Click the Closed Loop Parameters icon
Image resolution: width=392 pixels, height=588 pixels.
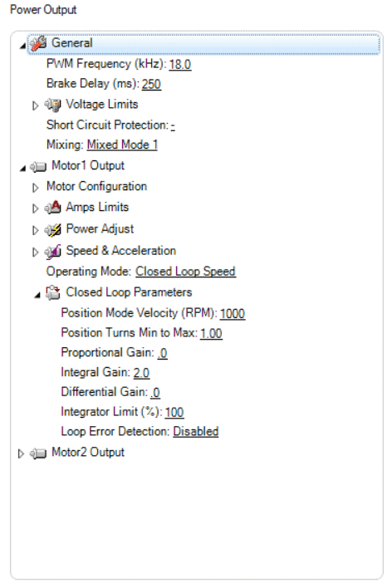coord(52,292)
